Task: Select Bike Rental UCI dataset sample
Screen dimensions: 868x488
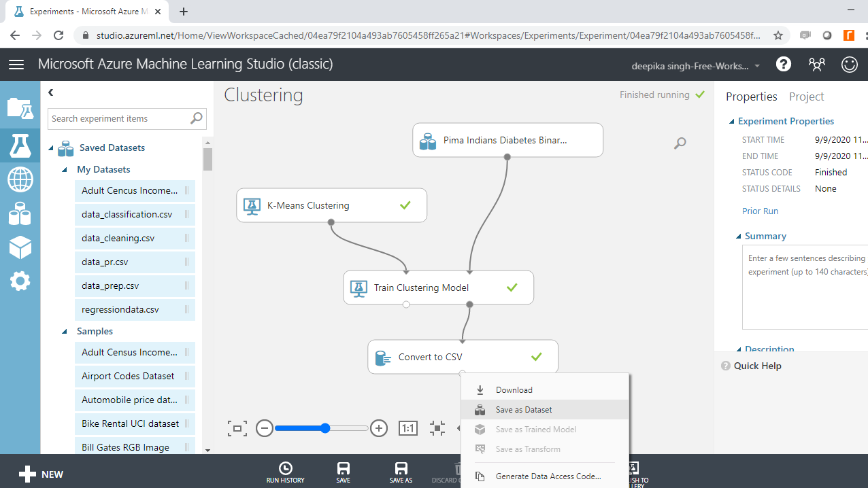Action: point(135,424)
